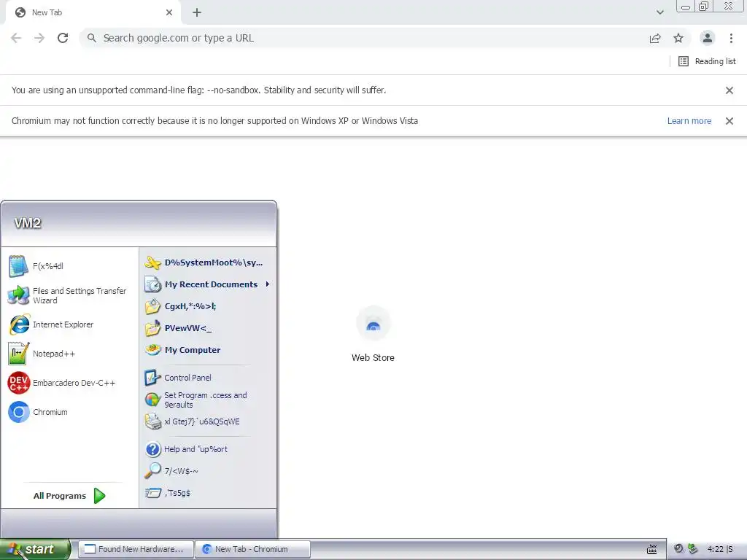Bookmark this tab with the star icon
747x560 pixels.
678,38
